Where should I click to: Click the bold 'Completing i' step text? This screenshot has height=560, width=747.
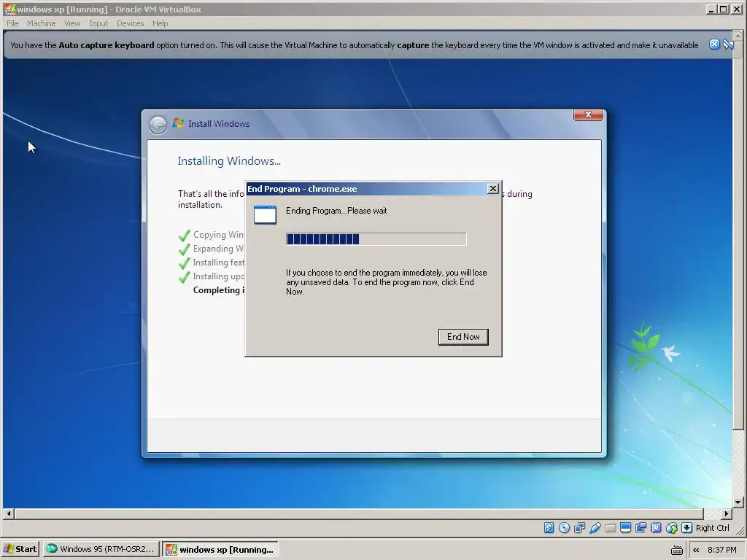coord(219,290)
